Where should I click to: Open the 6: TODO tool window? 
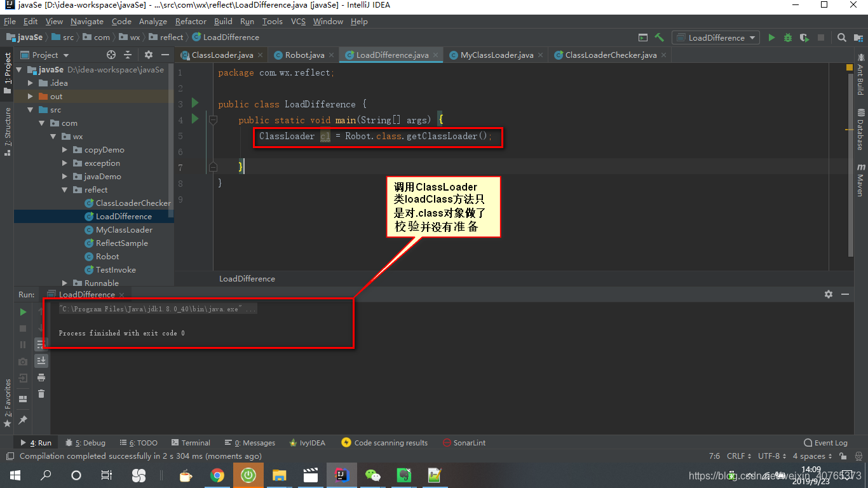pyautogui.click(x=138, y=443)
